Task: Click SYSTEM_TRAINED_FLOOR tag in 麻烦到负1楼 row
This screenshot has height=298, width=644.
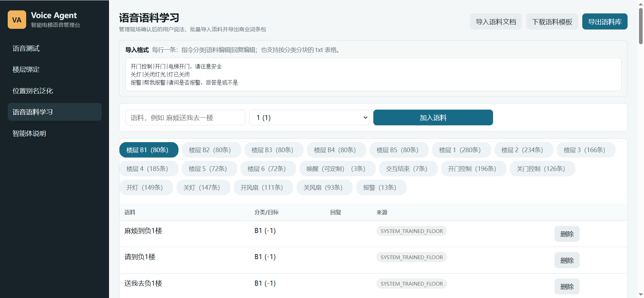Action: (x=412, y=231)
